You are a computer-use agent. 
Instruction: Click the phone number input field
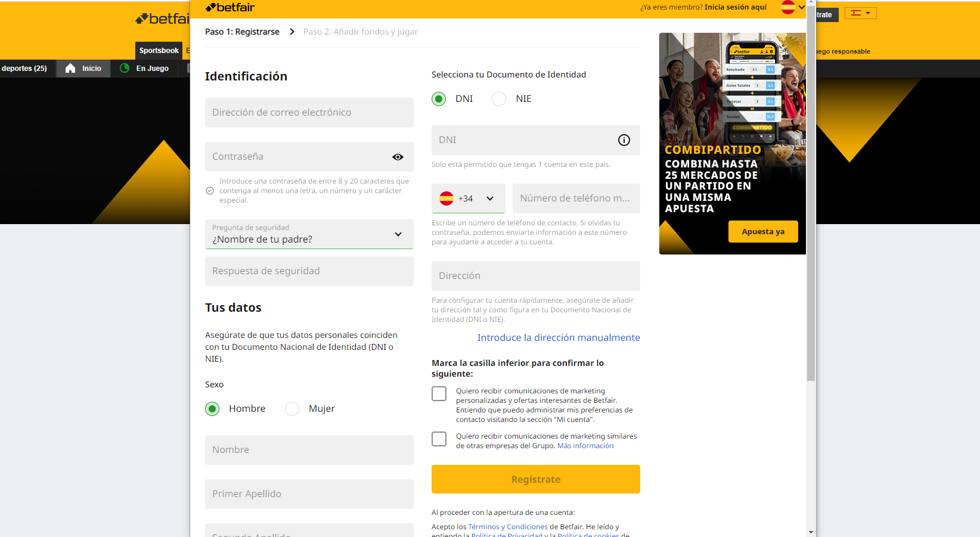coord(576,198)
